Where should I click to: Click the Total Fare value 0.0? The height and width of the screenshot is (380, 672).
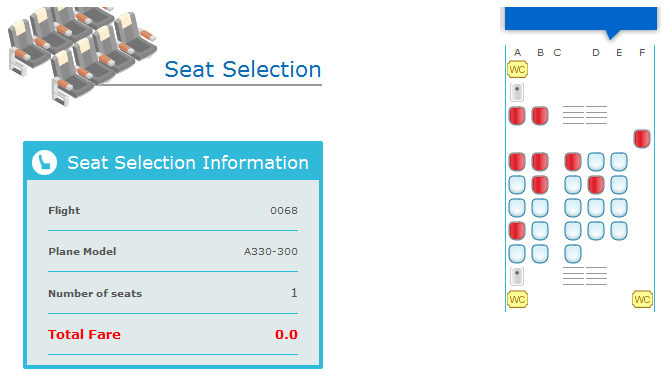[286, 334]
